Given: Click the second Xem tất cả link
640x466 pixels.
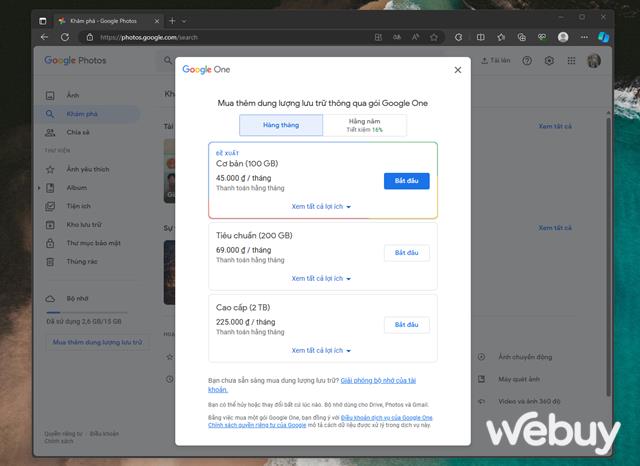Looking at the screenshot, I should [x=555, y=228].
